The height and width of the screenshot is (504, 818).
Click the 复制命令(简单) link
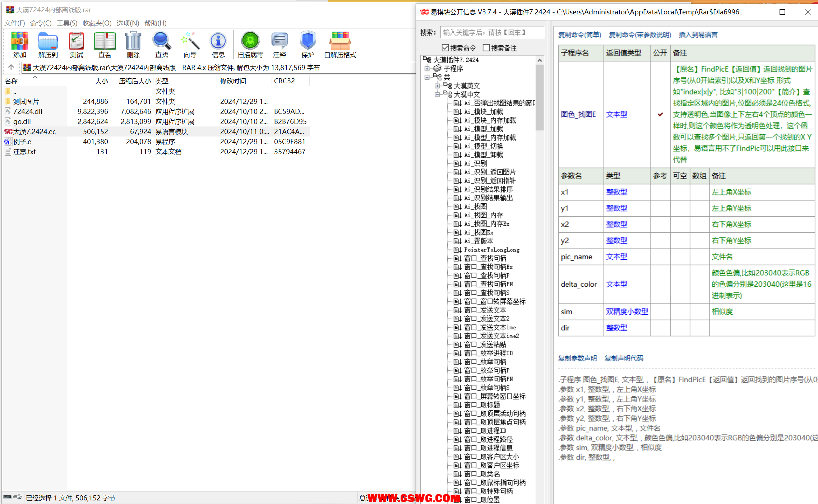point(579,34)
